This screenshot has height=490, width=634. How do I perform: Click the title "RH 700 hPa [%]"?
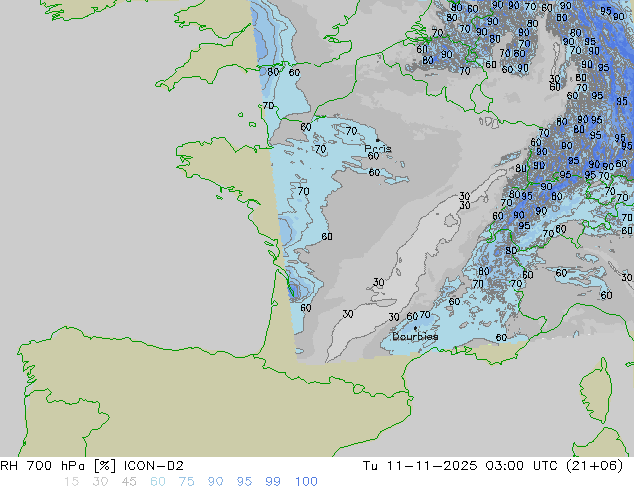[58, 466]
